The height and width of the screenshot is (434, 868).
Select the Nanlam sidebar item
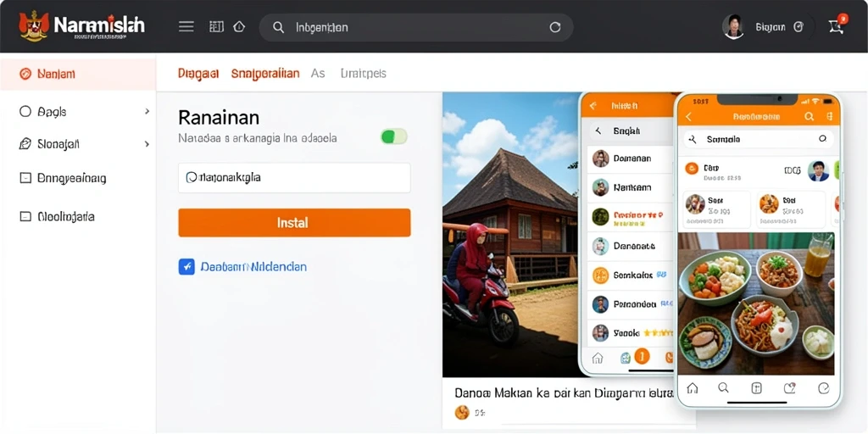coord(78,75)
